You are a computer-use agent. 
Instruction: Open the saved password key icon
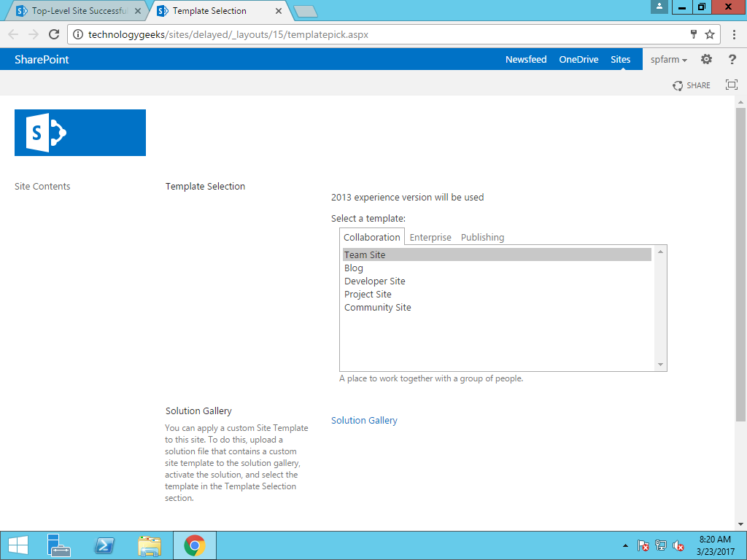coord(694,34)
